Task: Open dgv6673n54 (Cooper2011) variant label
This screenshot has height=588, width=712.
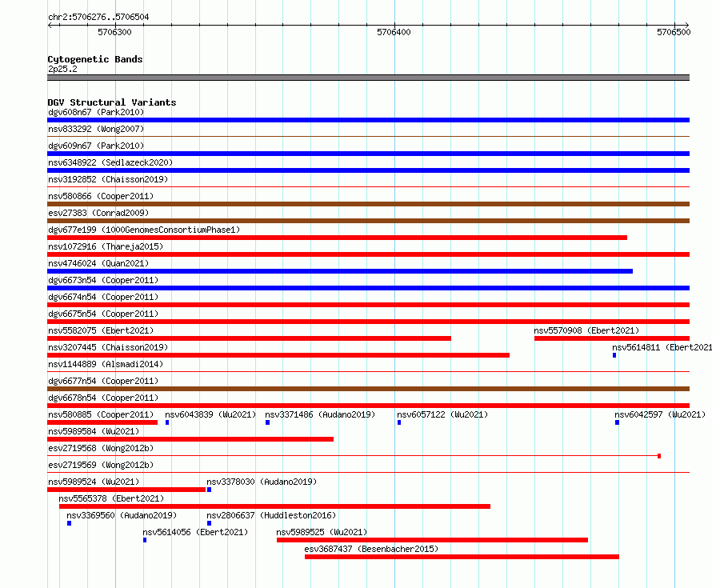Action: pos(103,280)
